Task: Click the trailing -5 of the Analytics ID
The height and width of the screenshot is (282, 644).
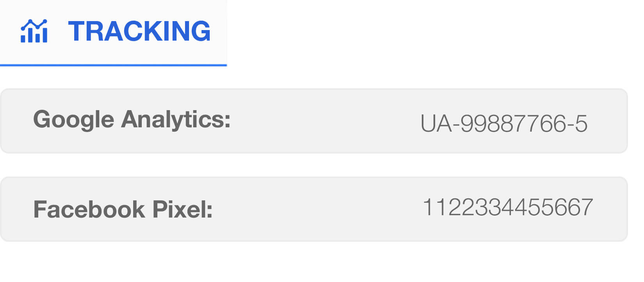Action: click(x=577, y=123)
